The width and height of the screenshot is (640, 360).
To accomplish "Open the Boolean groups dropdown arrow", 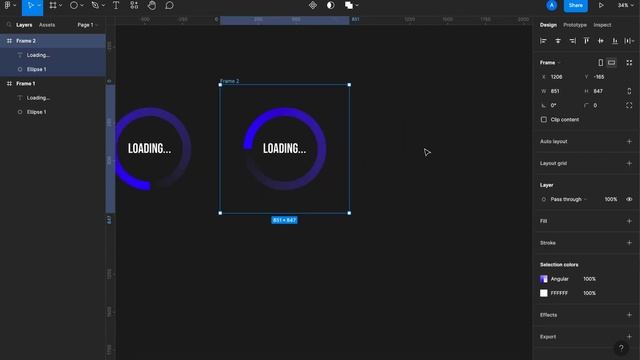I will click(x=357, y=5).
